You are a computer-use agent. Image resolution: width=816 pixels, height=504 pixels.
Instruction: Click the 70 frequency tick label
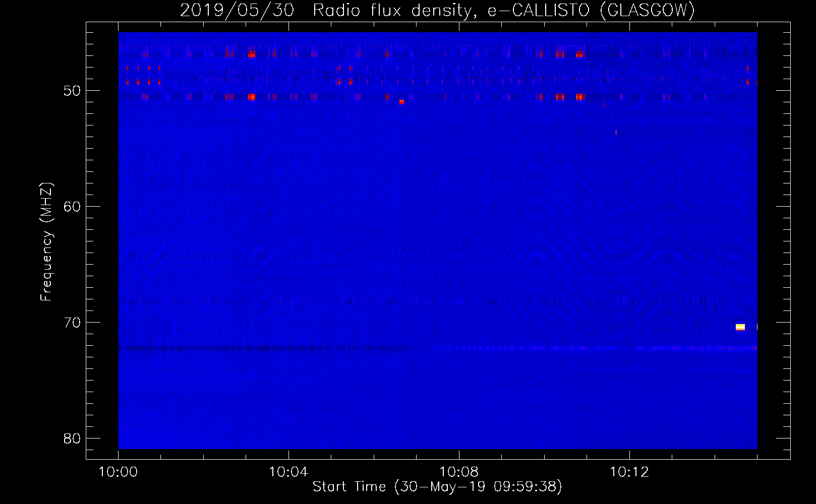(x=72, y=323)
